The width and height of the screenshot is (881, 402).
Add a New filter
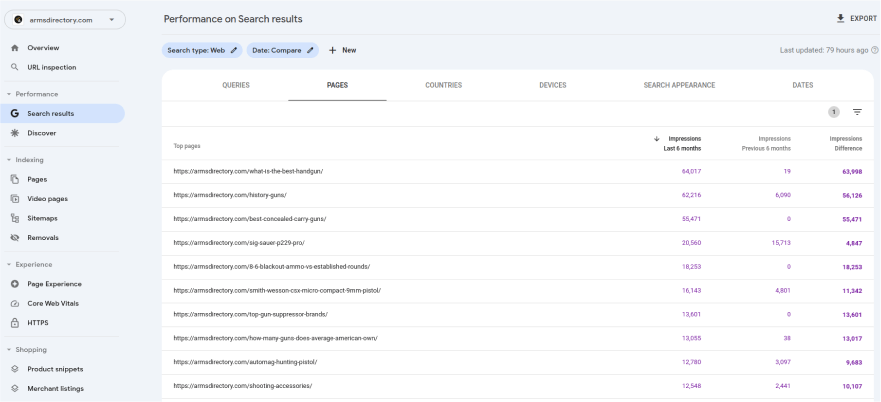click(x=342, y=50)
